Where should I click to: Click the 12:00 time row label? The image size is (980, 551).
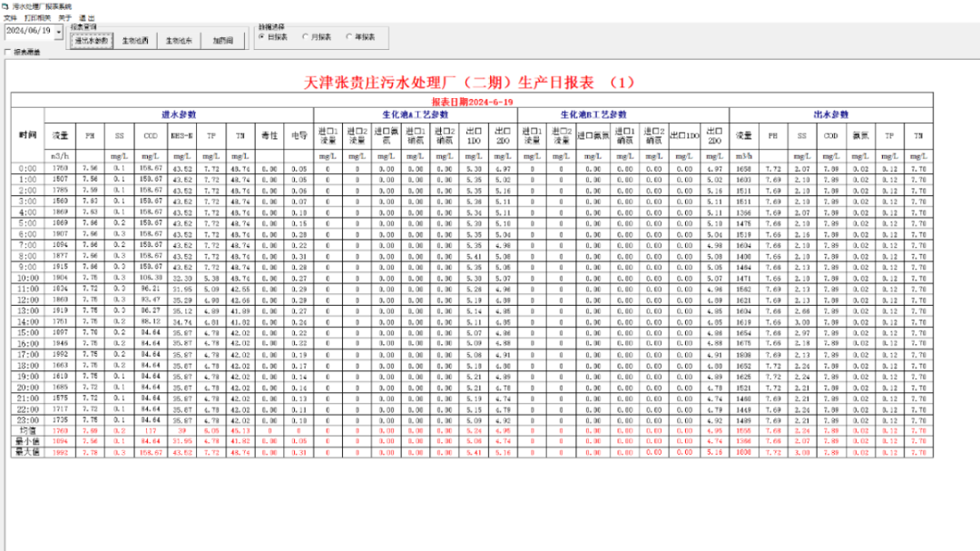point(27,300)
